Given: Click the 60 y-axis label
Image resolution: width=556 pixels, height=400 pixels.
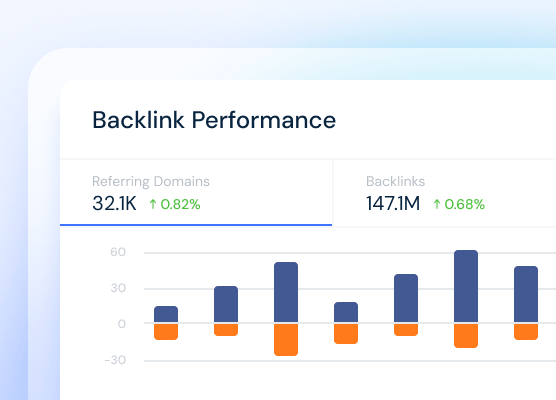Looking at the screenshot, I should pyautogui.click(x=118, y=252).
